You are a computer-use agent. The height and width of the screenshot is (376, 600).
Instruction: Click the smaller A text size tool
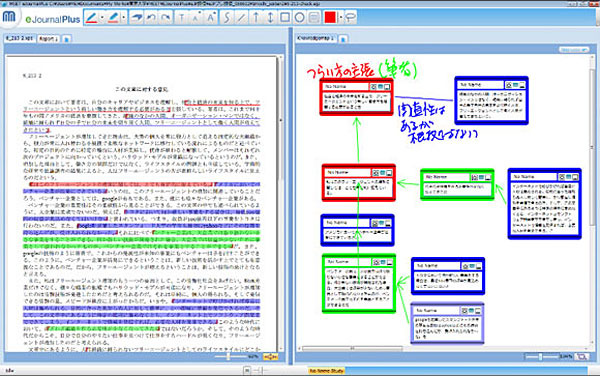click(x=196, y=18)
